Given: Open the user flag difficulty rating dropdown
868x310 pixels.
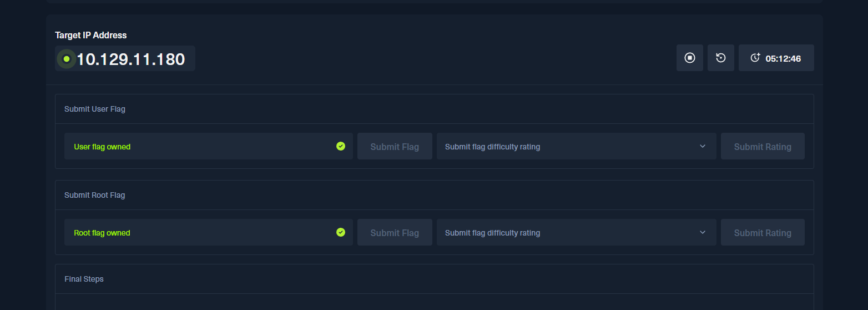Looking at the screenshot, I should 576,147.
